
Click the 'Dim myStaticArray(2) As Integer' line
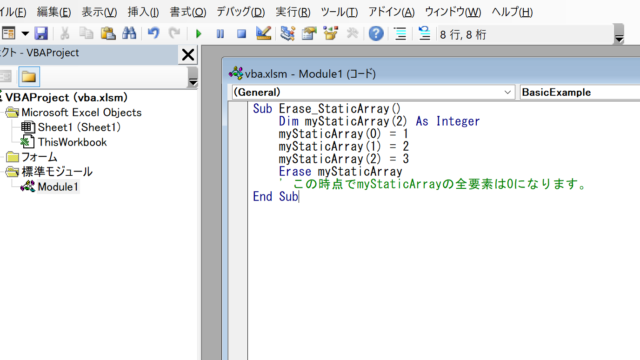pos(379,121)
